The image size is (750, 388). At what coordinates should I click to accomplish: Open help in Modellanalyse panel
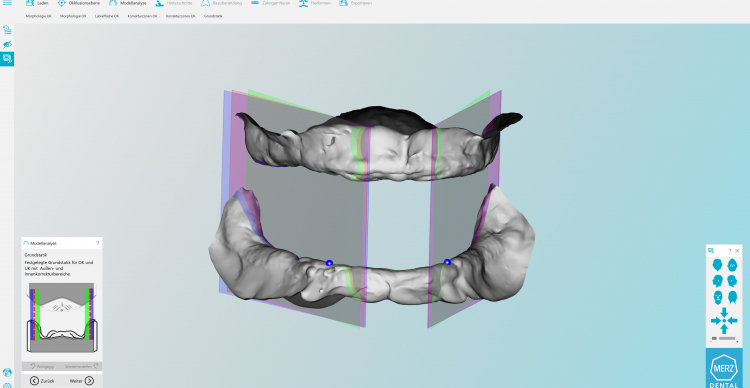click(x=98, y=243)
